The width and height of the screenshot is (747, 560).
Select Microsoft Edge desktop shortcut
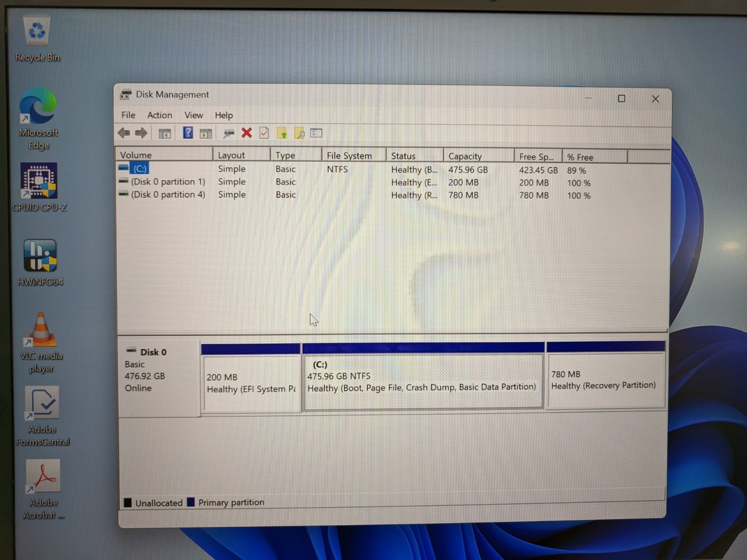pos(38,119)
